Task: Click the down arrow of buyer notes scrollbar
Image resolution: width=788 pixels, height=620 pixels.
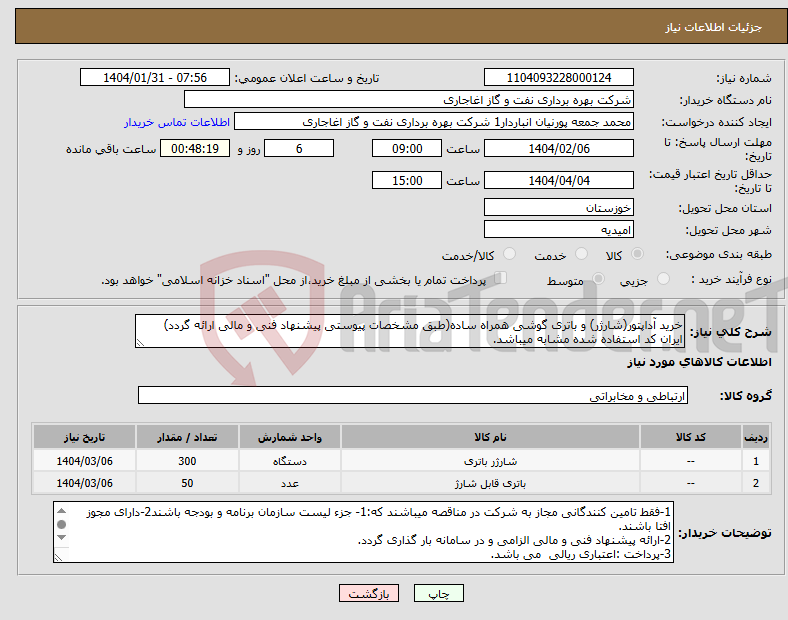Action: pyautogui.click(x=62, y=538)
